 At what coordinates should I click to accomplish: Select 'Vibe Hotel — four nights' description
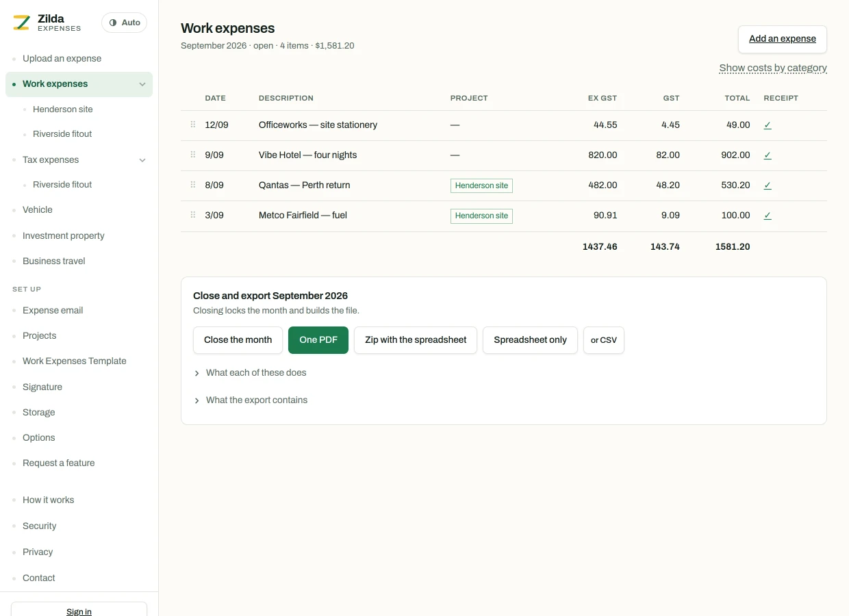tap(308, 155)
